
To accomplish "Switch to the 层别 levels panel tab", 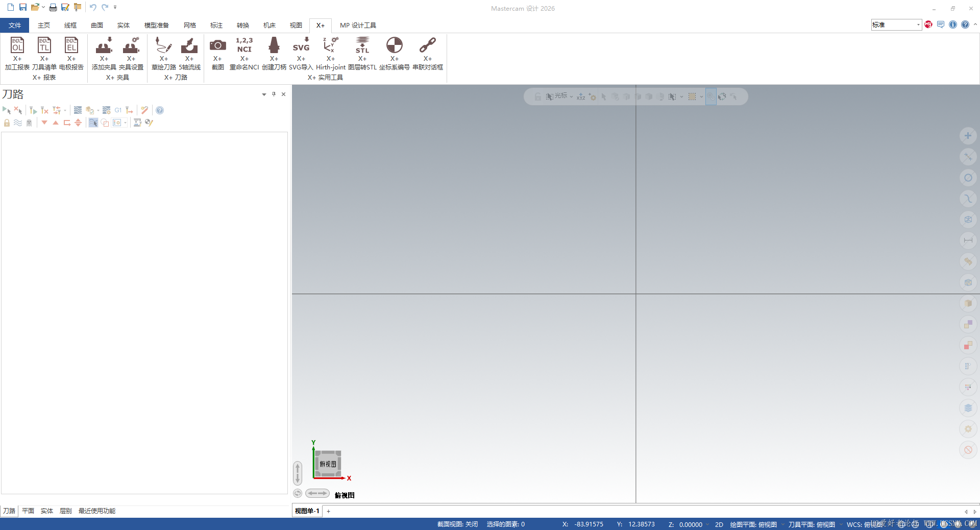I will click(66, 511).
